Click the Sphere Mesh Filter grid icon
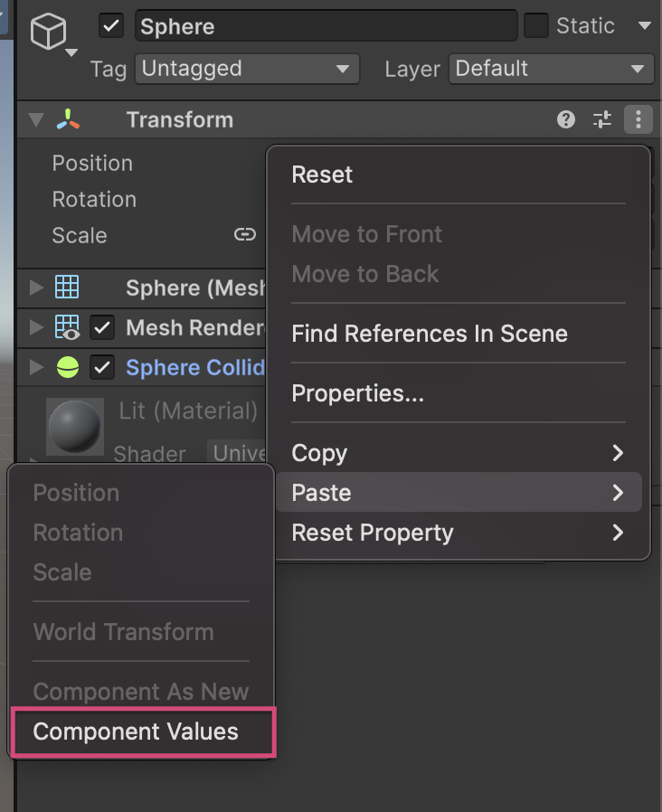 click(67, 288)
